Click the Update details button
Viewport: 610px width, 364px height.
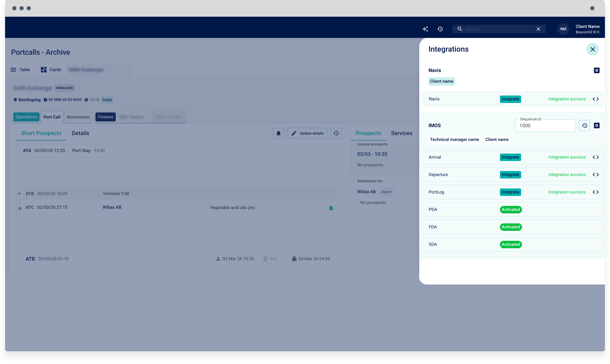307,133
